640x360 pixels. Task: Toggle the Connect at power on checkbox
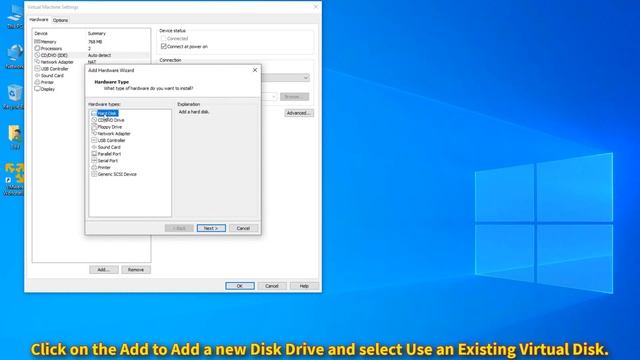pyautogui.click(x=164, y=47)
